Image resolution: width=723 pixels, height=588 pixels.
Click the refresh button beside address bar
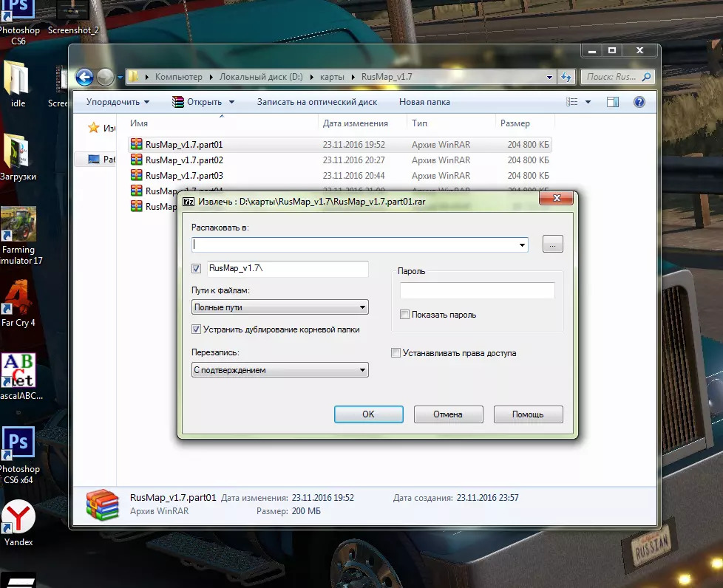point(566,77)
